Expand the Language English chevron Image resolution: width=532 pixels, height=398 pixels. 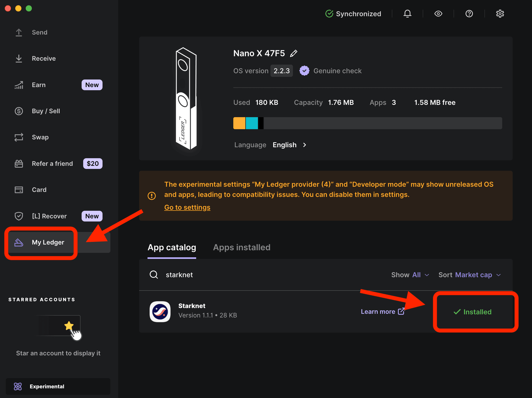(304, 145)
